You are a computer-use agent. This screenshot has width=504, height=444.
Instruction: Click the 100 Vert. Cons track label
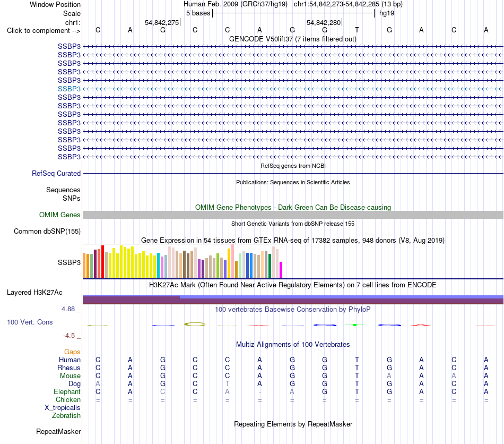30,322
